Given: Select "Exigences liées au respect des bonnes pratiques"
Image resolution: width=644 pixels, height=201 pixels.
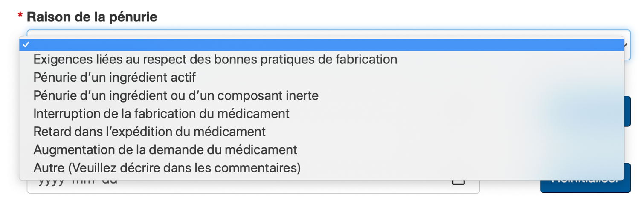Looking at the screenshot, I should [x=215, y=60].
